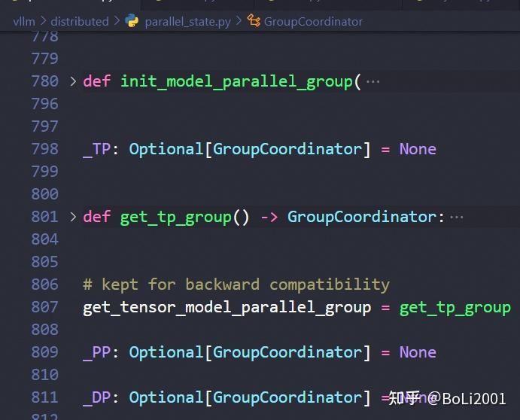
Task: Click the _TP variable name
Action: click(x=97, y=149)
